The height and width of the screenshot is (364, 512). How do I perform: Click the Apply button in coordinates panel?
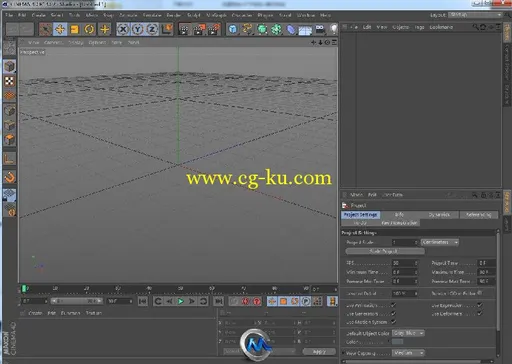coord(319,352)
